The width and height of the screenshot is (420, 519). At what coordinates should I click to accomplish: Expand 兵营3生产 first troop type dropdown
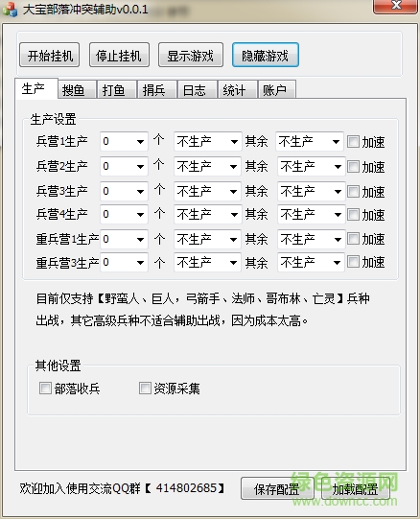tap(208, 191)
